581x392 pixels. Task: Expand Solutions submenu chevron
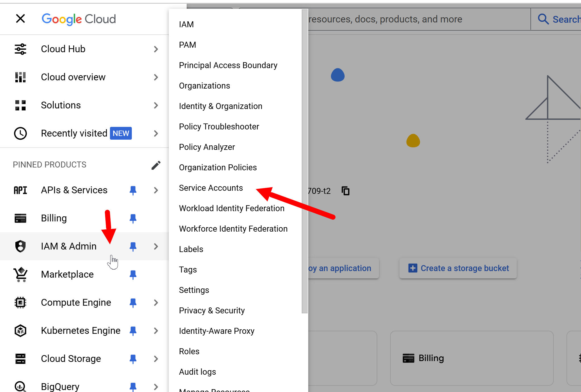pyautogui.click(x=156, y=105)
